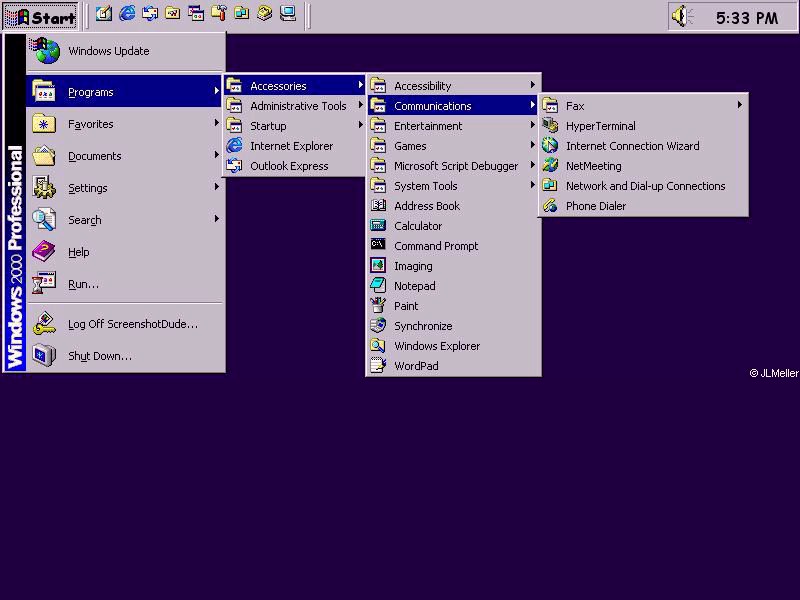Open the Administrative Tools folder
The height and width of the screenshot is (600, 800).
pyautogui.click(x=295, y=106)
